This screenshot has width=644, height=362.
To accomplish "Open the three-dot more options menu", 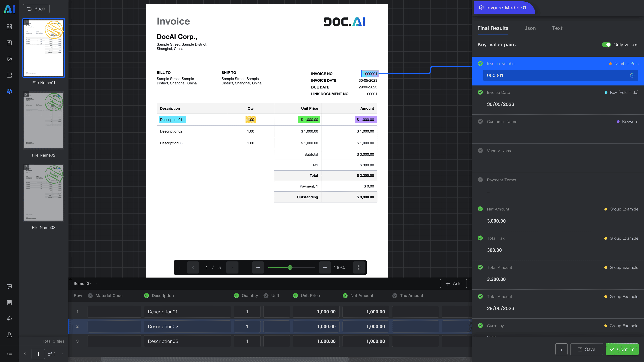I will click(x=561, y=349).
